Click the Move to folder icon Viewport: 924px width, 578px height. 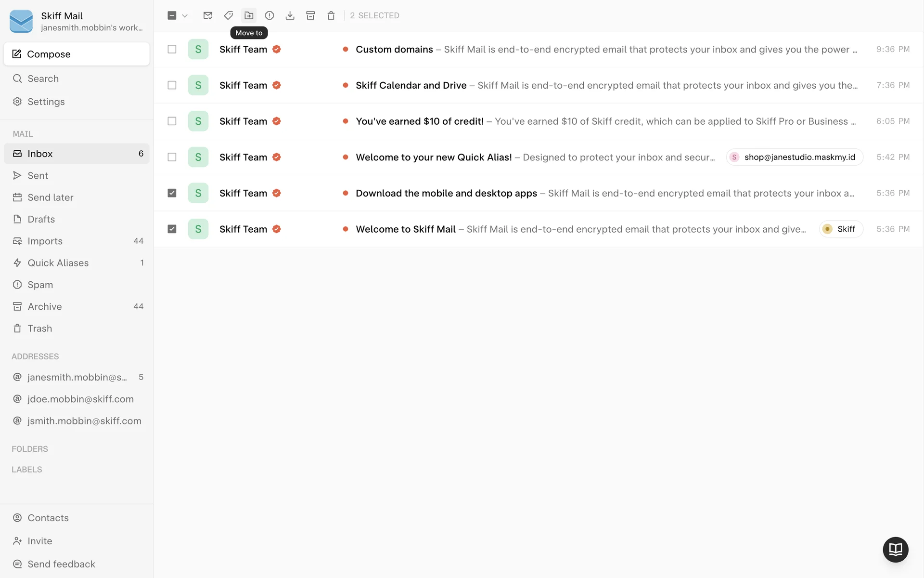[249, 15]
